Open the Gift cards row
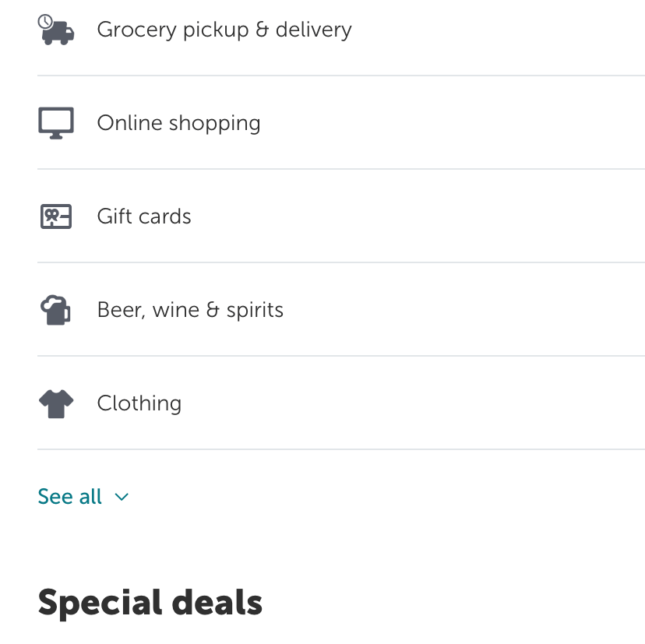The image size is (645, 644). [x=143, y=216]
